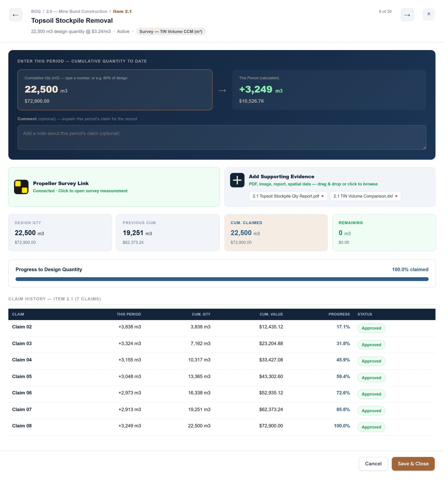Click Cancel button
This screenshot has height=493, width=448.
[373, 464]
